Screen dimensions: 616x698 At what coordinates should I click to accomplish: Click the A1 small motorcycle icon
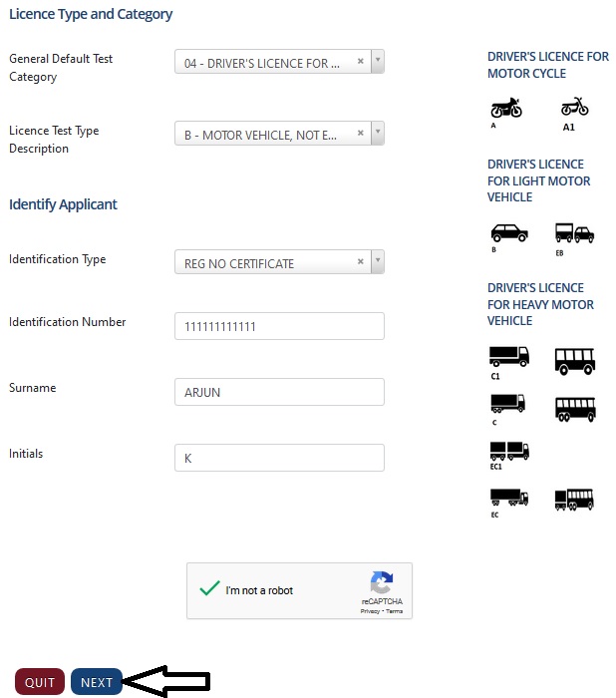(574, 107)
